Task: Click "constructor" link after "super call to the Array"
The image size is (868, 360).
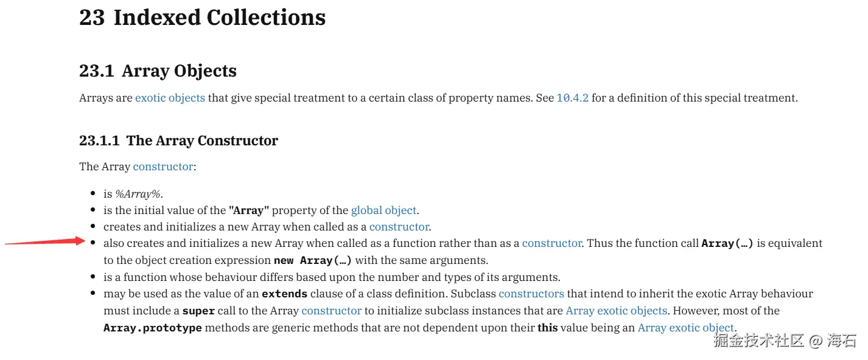Action: tap(332, 311)
